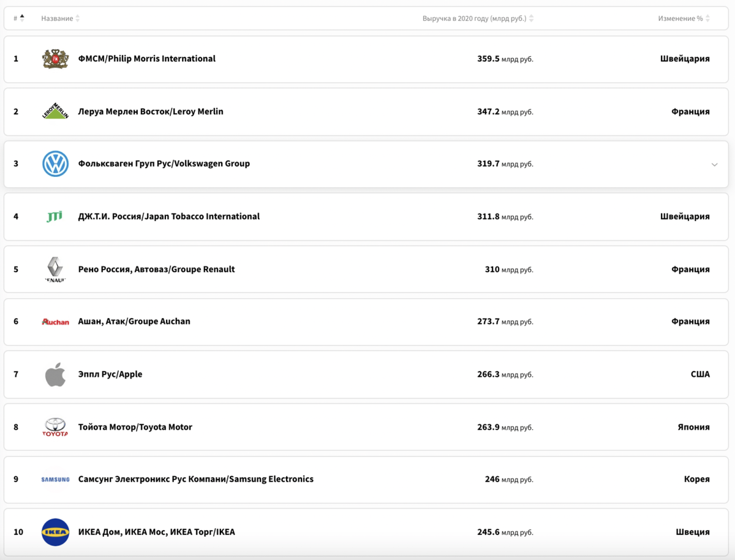Open ФМСМ/Philip Morris International company name
735x560 pixels.
point(147,59)
